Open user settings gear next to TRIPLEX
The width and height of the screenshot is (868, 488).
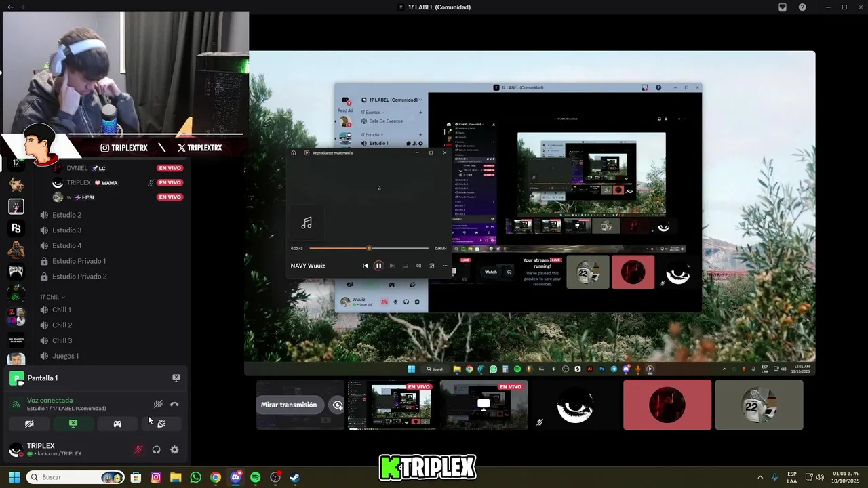[174, 449]
